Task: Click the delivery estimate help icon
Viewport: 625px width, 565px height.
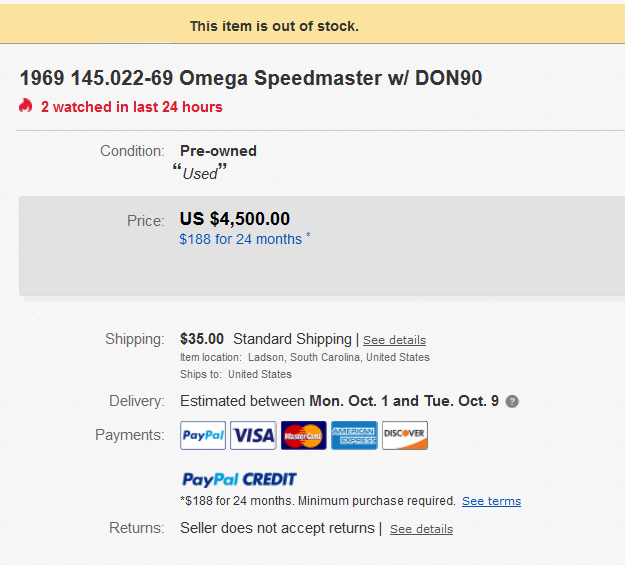Action: (512, 402)
